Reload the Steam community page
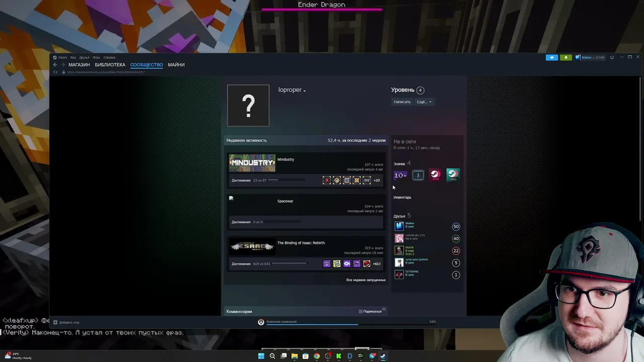 tap(55, 72)
